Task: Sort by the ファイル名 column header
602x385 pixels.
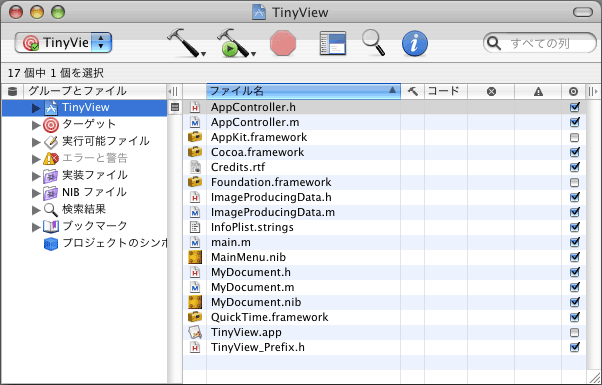Action: pos(303,91)
